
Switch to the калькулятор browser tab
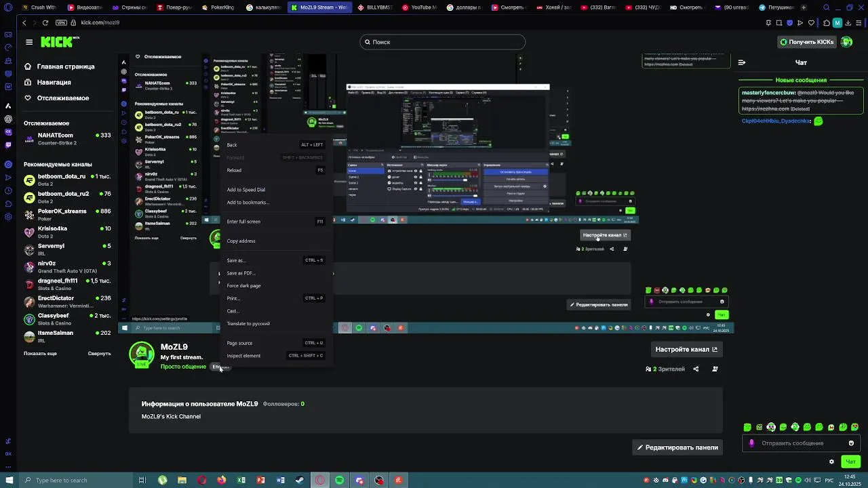[x=263, y=7]
